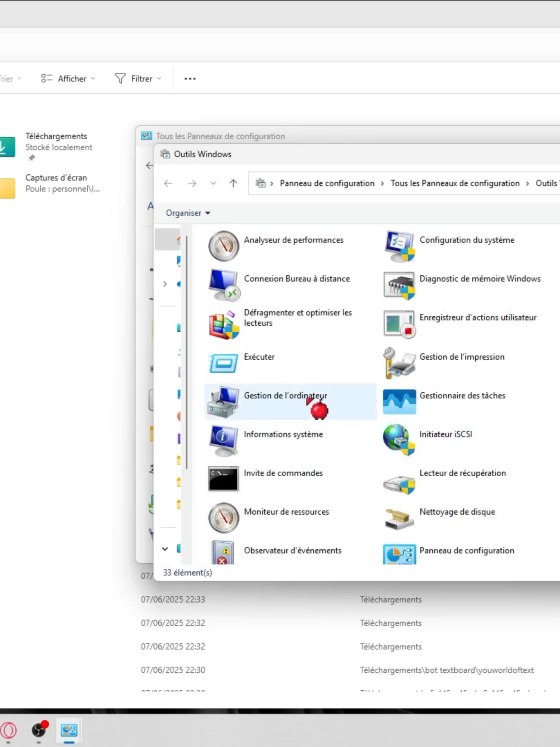Click Tous les Panneaux de configuration breadcrumb
Screen dimensions: 560x747
coord(455,183)
